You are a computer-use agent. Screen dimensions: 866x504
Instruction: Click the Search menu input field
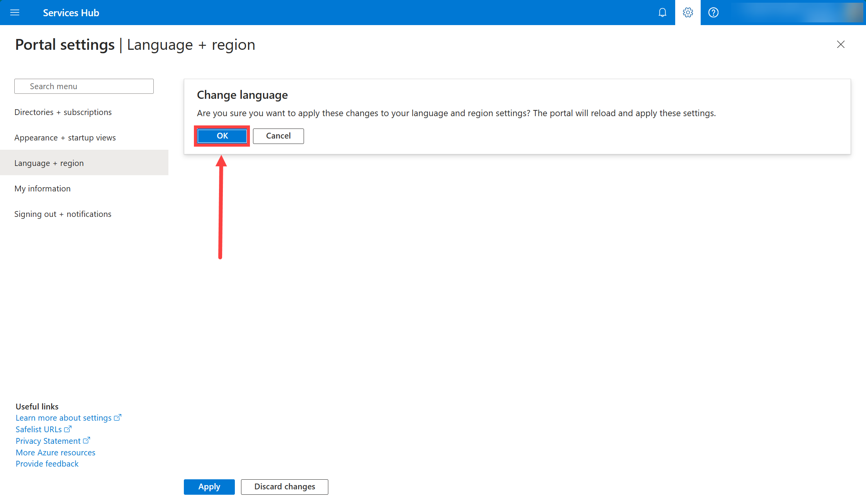84,86
